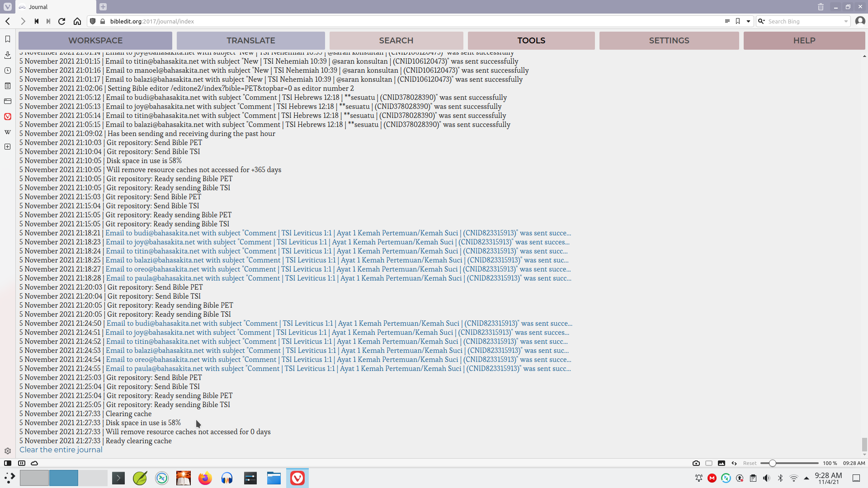Toggle tab tiling in the status bar
868x488 pixels.
tap(21, 463)
